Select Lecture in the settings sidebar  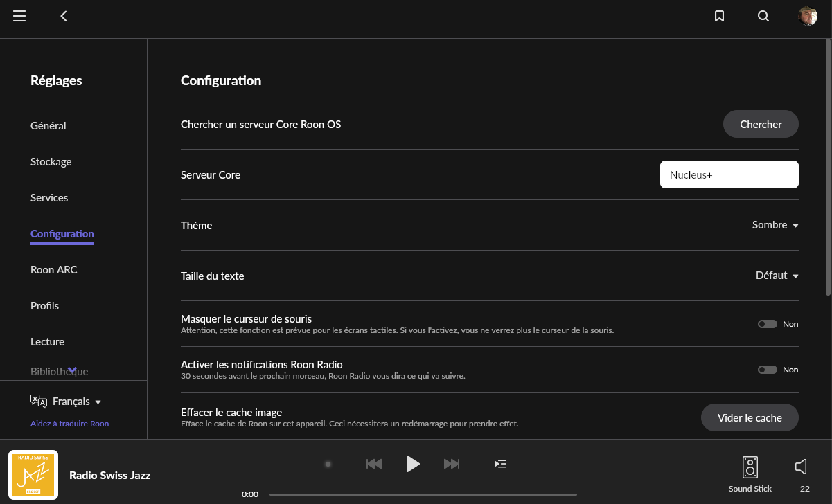[47, 342]
